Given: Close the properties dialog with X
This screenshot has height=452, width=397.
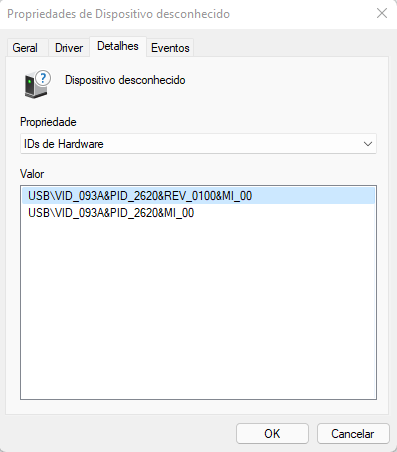Looking at the screenshot, I should point(382,13).
